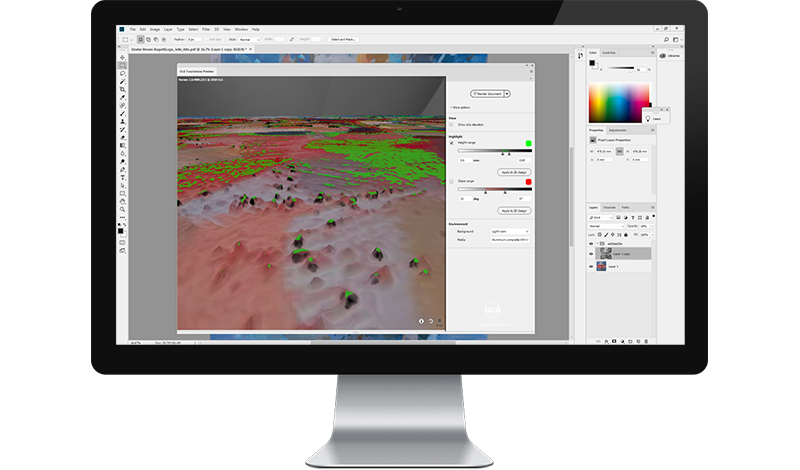
Task: Enable Show only elevation checkbox
Action: tap(451, 125)
